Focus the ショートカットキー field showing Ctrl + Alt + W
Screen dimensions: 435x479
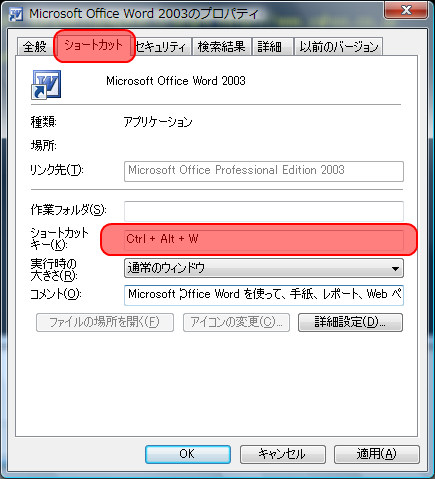click(264, 240)
